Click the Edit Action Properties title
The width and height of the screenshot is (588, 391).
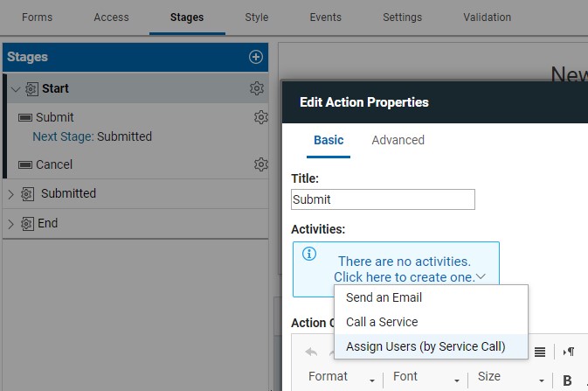[x=364, y=102]
